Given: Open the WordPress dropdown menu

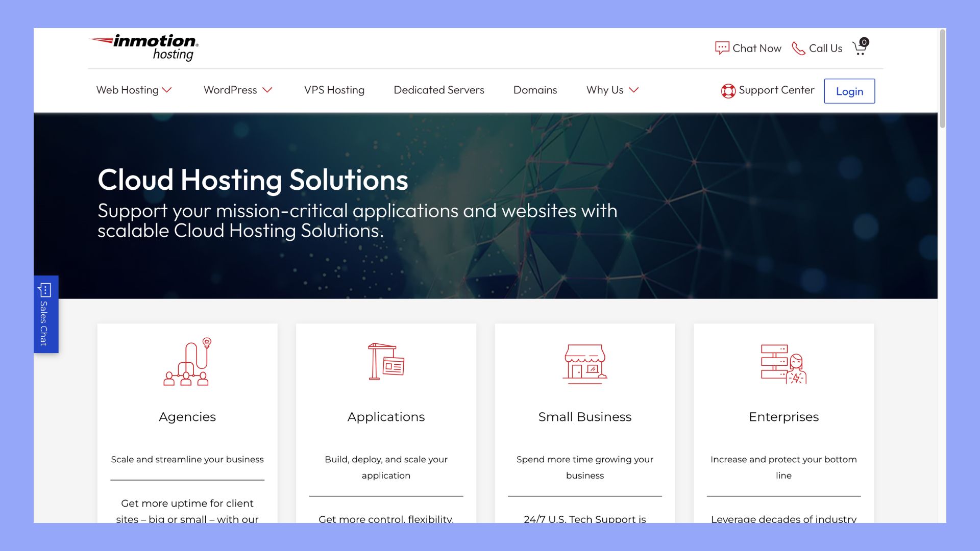Looking at the screenshot, I should click(238, 90).
